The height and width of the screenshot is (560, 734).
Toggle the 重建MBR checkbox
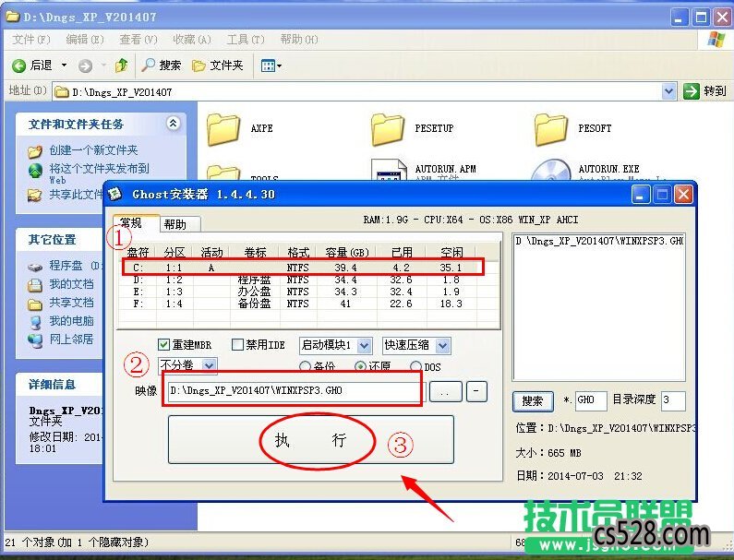[x=163, y=345]
